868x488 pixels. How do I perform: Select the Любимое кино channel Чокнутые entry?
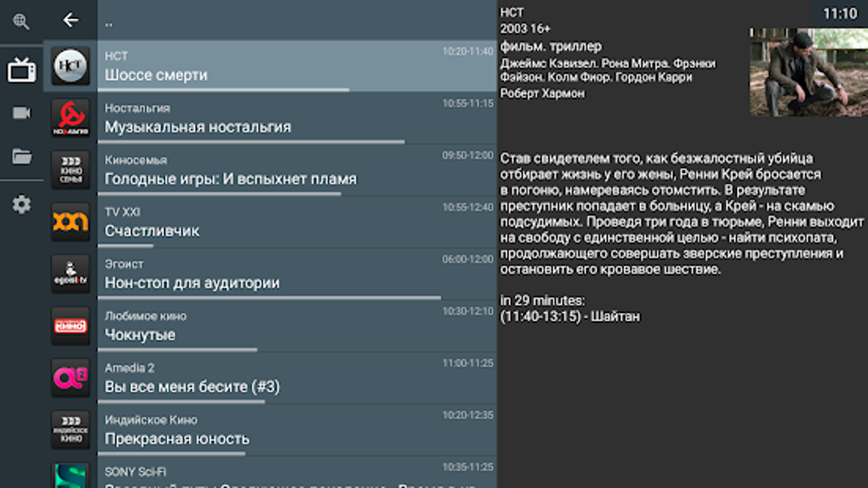pos(298,326)
